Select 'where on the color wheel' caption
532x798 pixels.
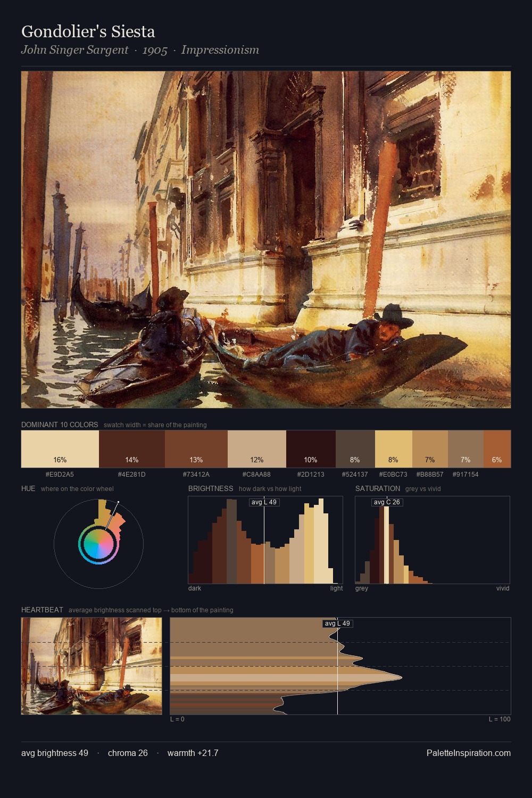[x=77, y=489]
